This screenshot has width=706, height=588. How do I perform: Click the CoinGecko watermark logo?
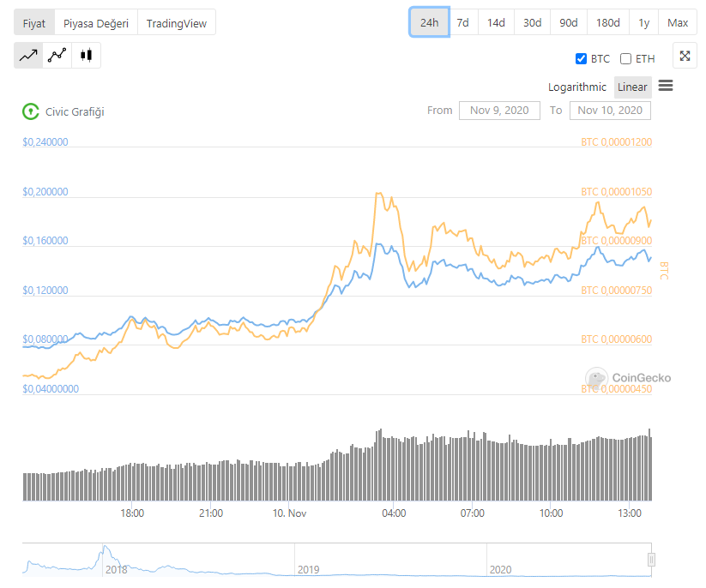597,377
